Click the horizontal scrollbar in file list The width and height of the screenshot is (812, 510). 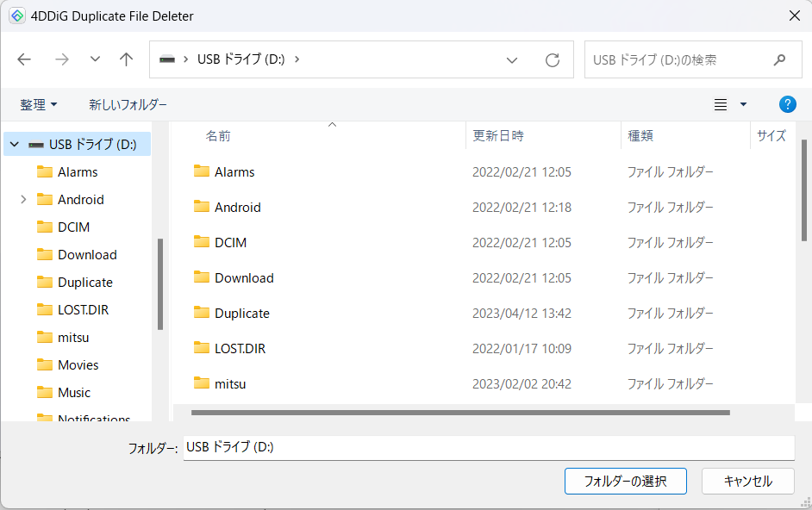click(x=459, y=413)
